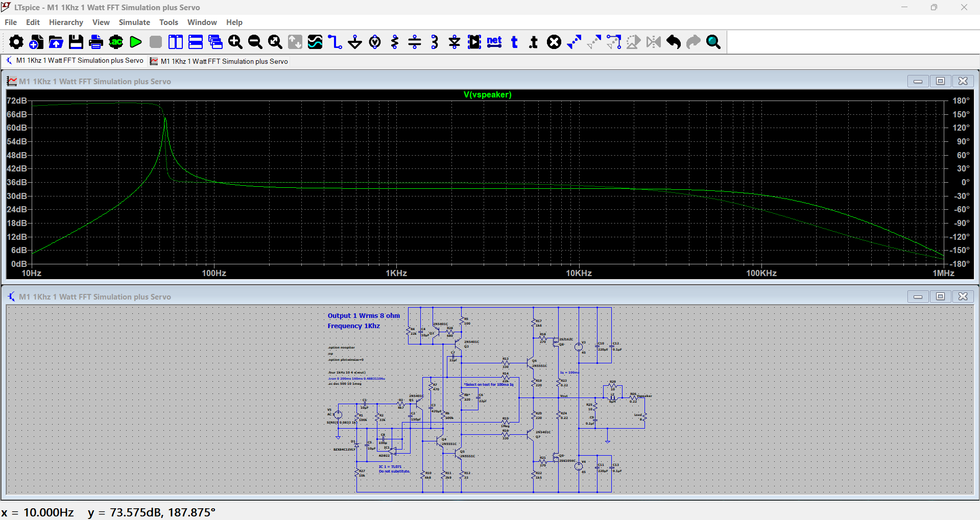
Task: Close the waveform plot window
Action: pos(963,81)
